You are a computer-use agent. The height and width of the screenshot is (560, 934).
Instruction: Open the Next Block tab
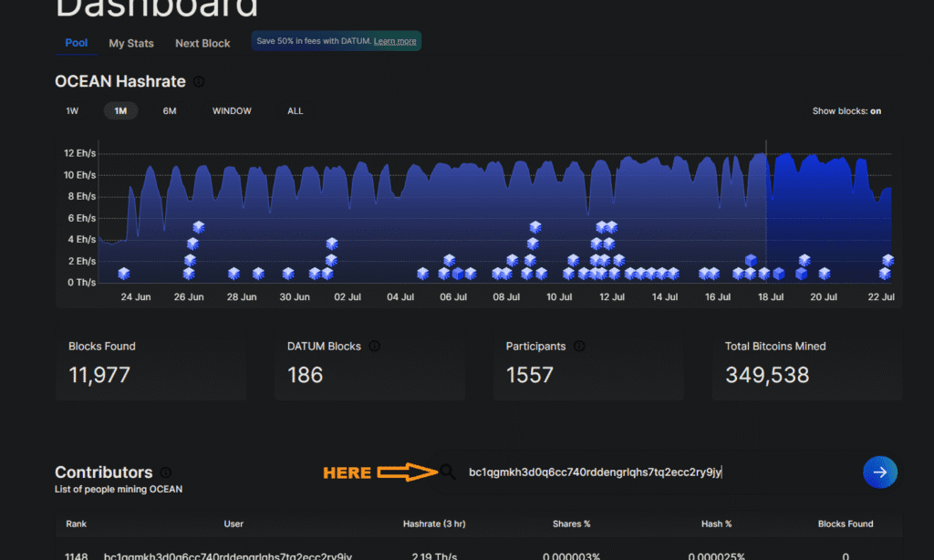coord(202,44)
